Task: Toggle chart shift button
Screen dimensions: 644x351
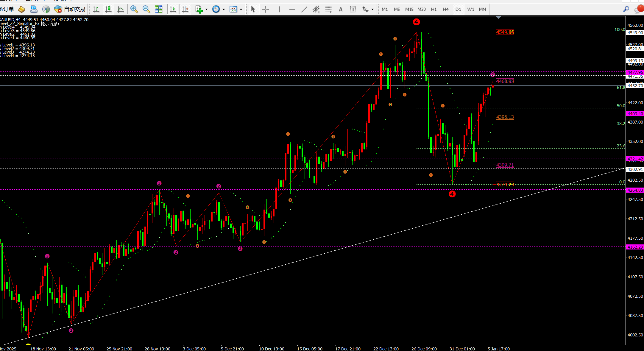Action: tap(185, 9)
